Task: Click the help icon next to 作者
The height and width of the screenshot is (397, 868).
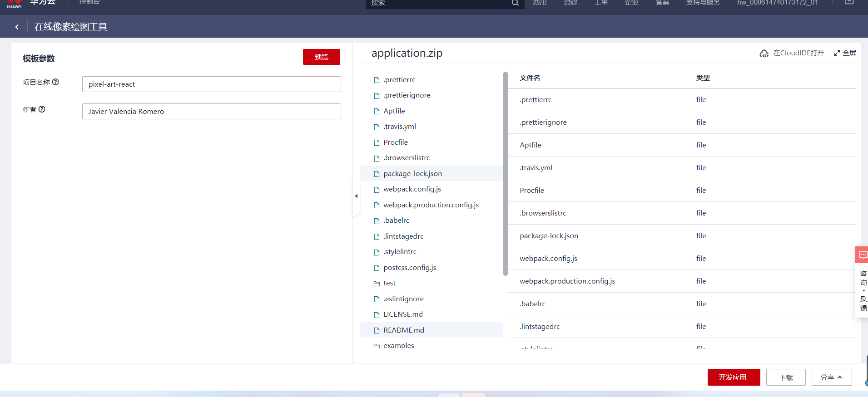Action: [42, 109]
